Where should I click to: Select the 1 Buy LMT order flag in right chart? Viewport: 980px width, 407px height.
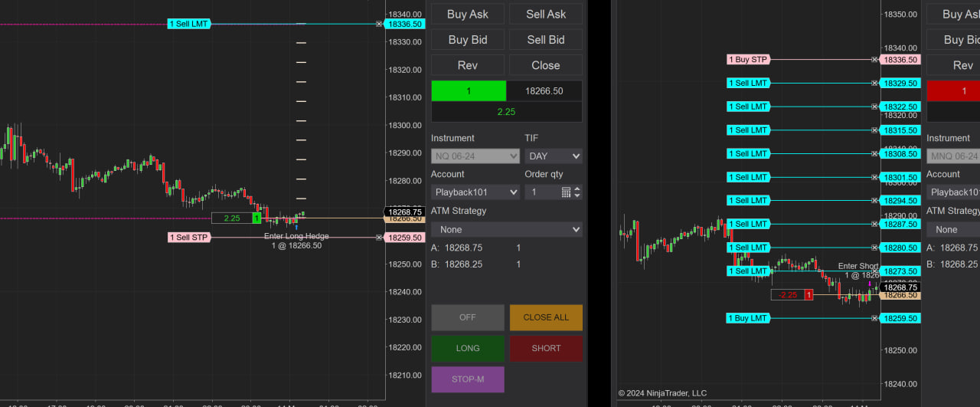[747, 318]
